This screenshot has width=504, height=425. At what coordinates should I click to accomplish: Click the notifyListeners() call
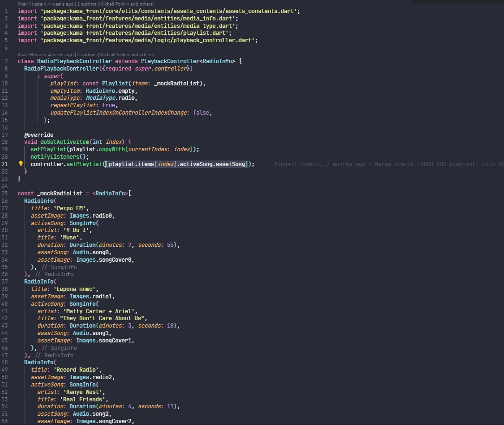(x=59, y=157)
